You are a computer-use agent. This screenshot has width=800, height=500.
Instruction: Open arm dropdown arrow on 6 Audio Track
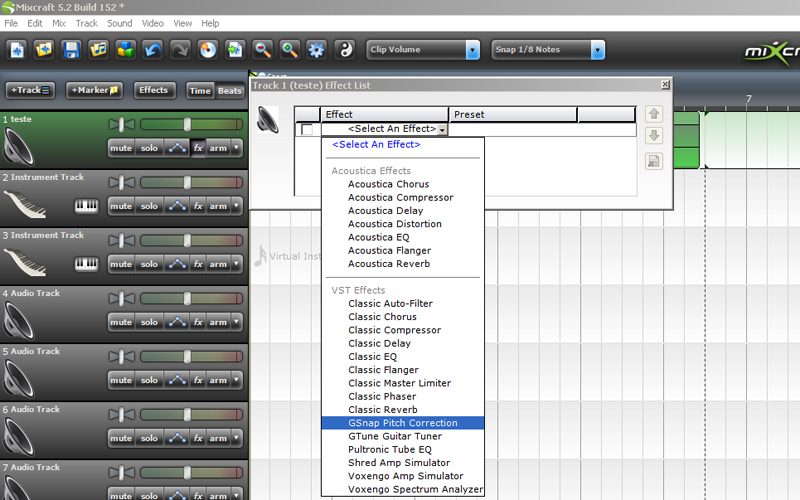pos(236,438)
